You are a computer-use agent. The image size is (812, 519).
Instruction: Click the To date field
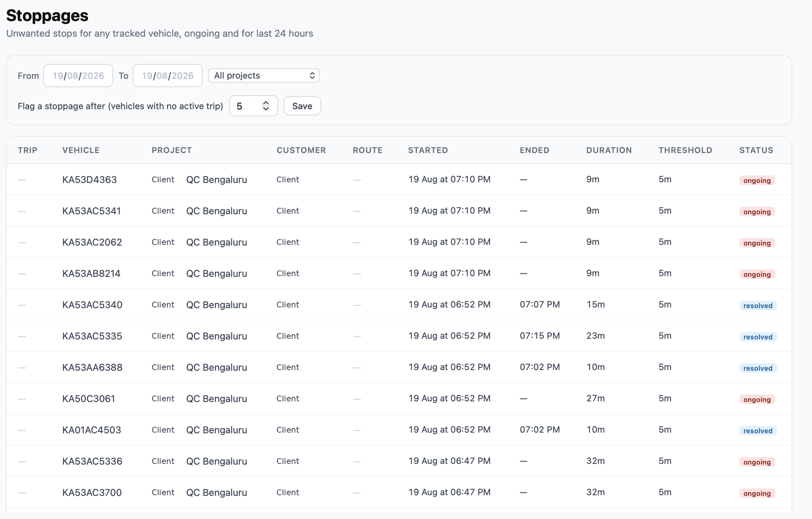pyautogui.click(x=168, y=75)
